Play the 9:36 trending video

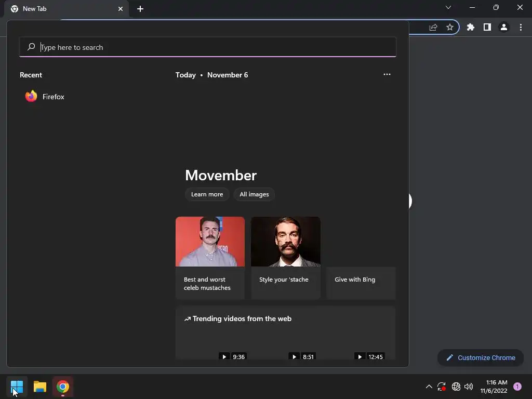232,356
